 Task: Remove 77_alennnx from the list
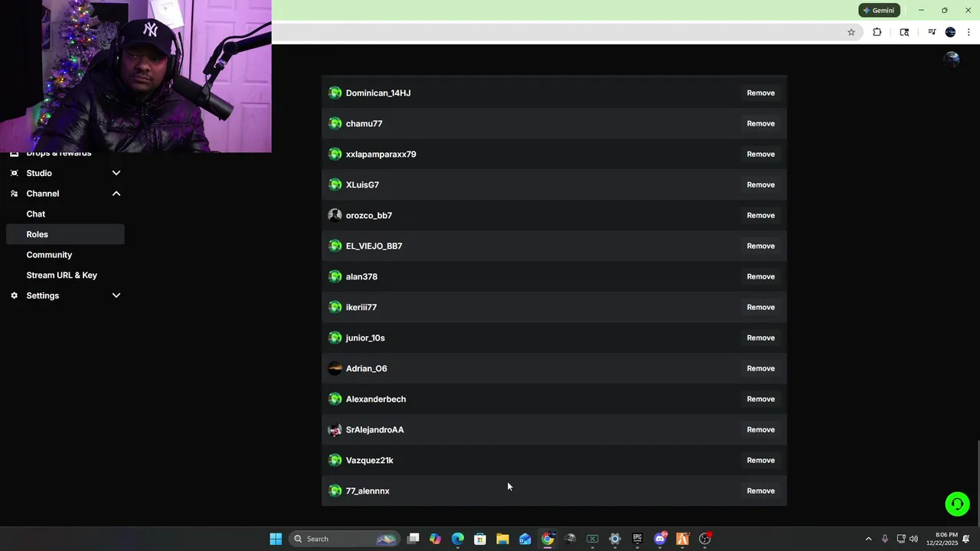click(x=760, y=491)
